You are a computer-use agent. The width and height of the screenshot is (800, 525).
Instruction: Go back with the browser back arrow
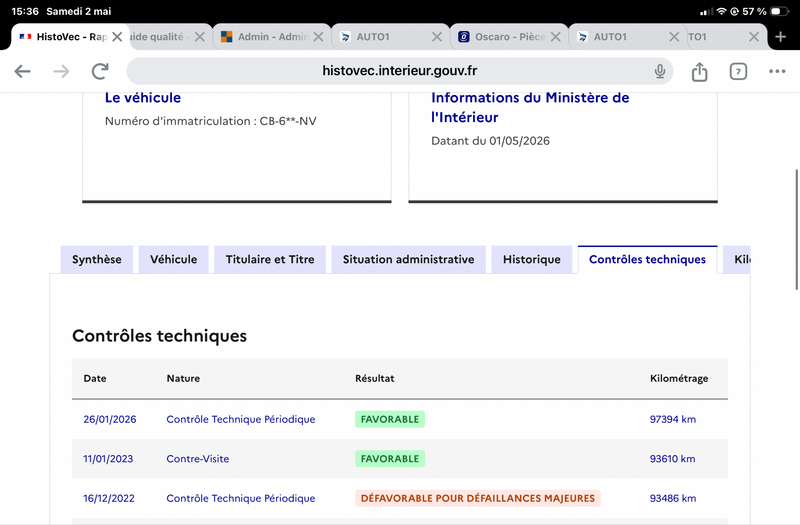[x=22, y=71]
